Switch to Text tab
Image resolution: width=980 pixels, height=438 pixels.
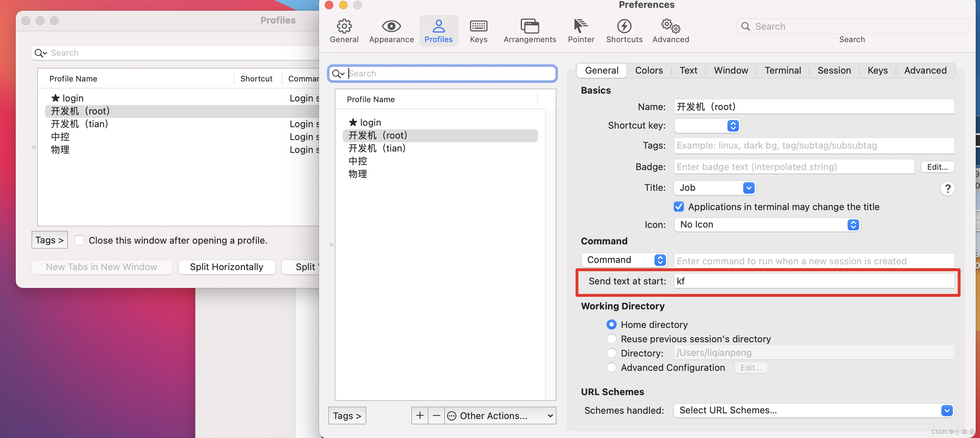point(688,70)
